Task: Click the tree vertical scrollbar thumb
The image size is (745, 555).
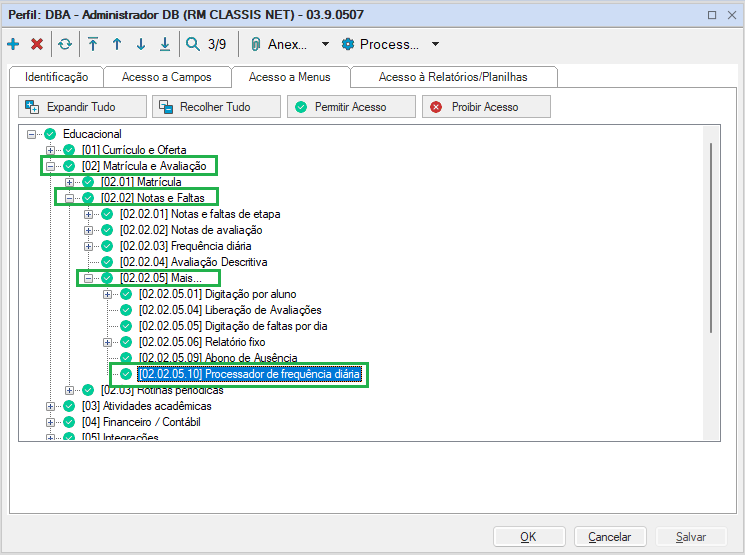Action: pos(711,238)
